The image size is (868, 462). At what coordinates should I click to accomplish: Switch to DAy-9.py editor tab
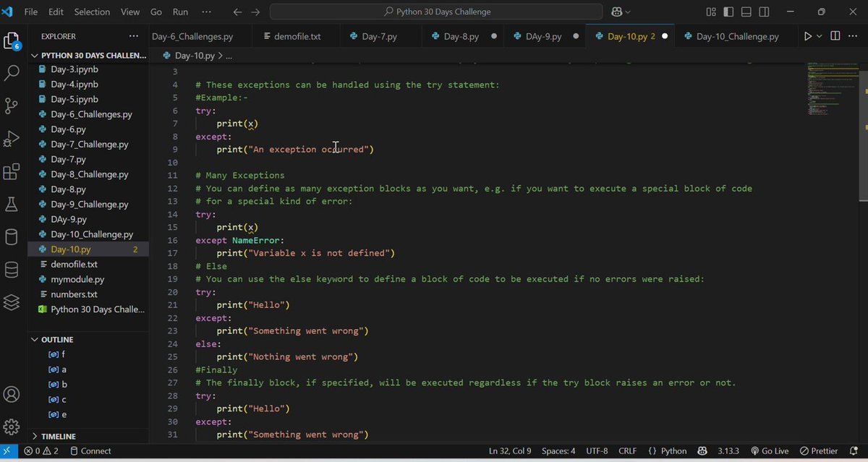544,36
